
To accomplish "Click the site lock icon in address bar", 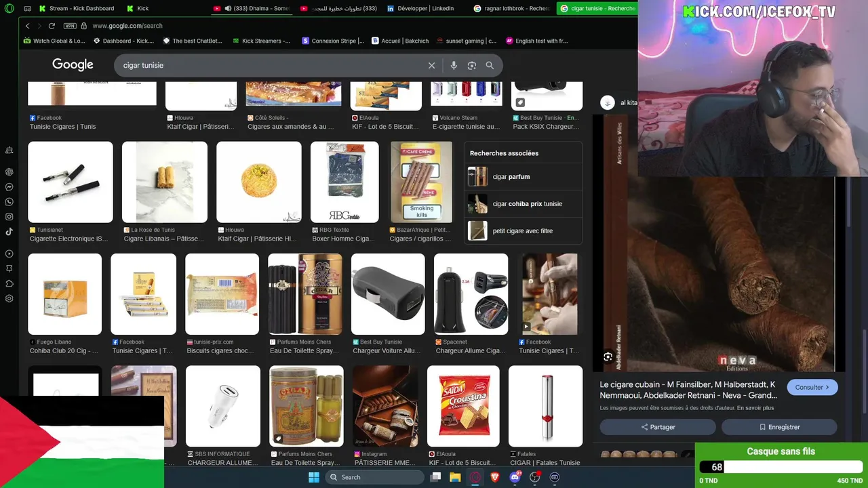I will click(x=84, y=26).
